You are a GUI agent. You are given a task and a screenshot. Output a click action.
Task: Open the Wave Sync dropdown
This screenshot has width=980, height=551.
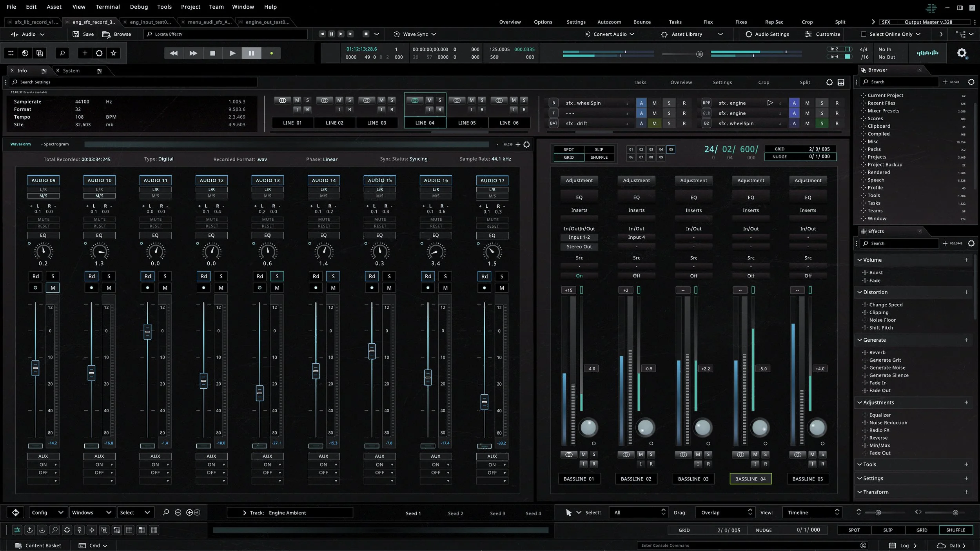click(x=434, y=34)
